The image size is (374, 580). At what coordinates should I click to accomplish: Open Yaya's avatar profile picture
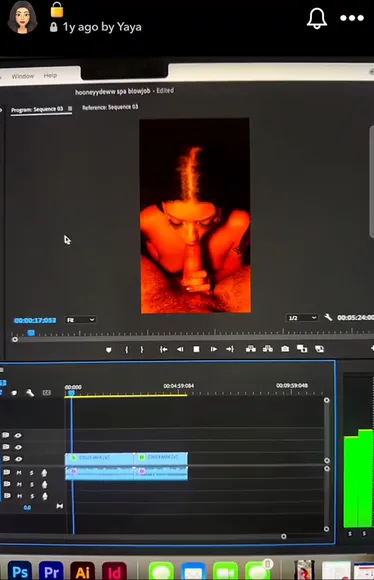23,17
